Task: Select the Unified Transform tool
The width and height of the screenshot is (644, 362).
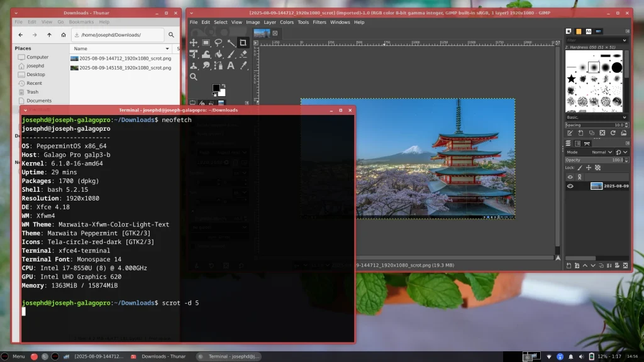Action: pos(194,54)
